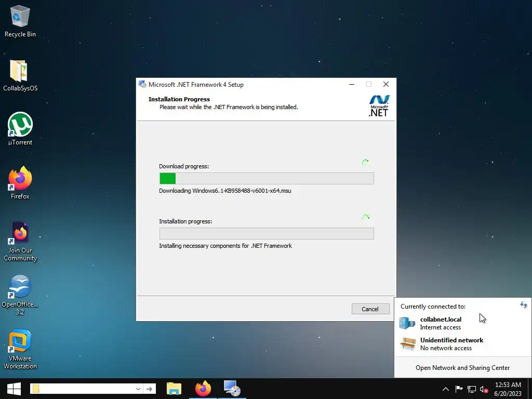Open the CollabSysOS folder icon
The image size is (532, 399).
20,75
